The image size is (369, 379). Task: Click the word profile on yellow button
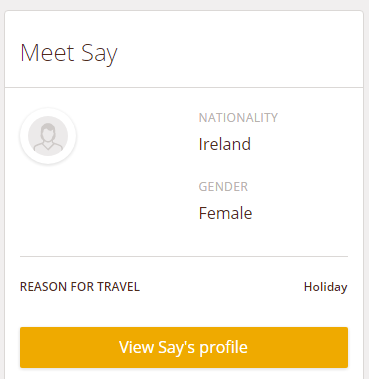223,348
